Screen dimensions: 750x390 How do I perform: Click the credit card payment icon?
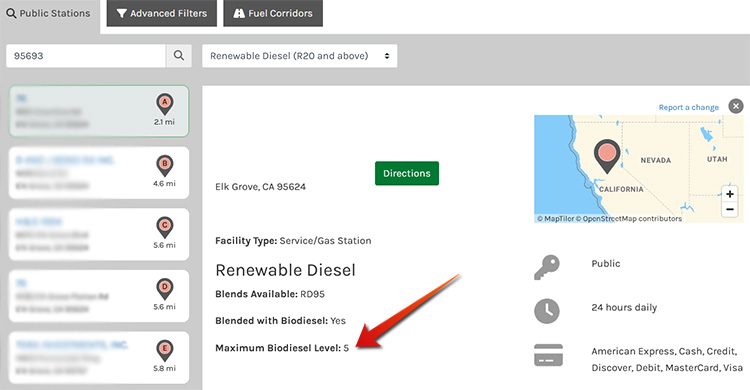548,355
